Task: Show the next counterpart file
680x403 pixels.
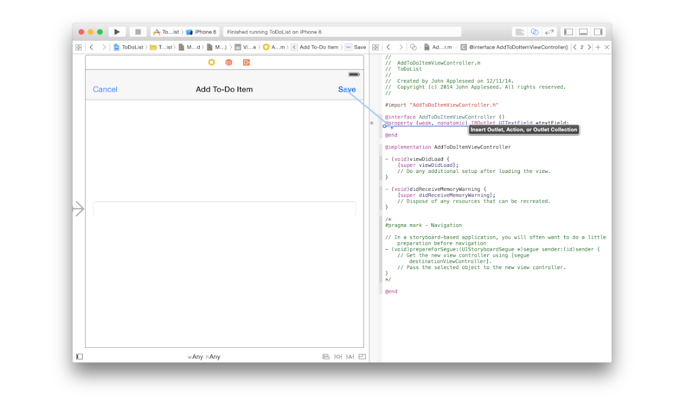Action: [589, 47]
